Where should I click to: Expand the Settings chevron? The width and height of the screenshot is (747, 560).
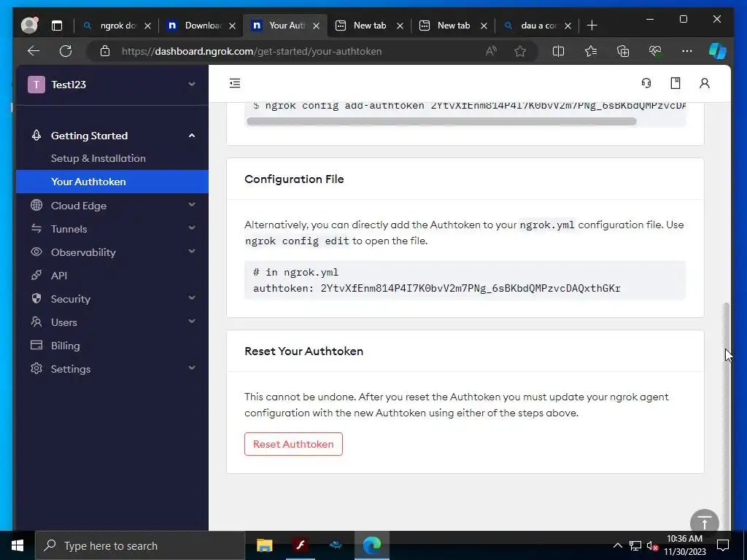tap(192, 368)
